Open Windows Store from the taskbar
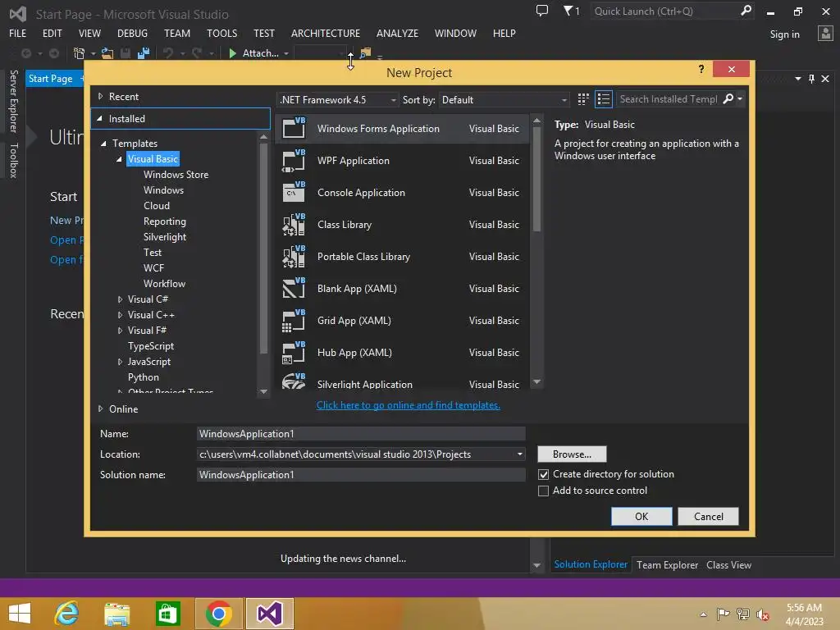The height and width of the screenshot is (630, 840). (167, 614)
